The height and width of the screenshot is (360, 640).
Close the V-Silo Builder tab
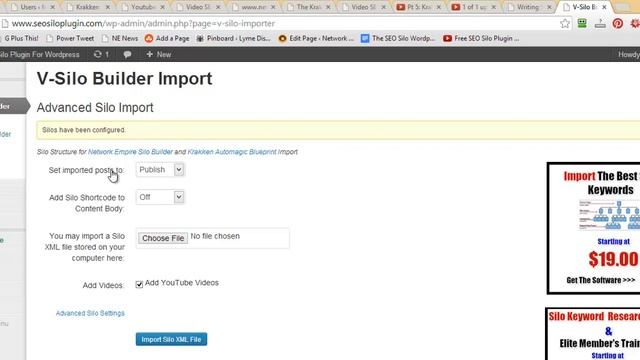pos(604,7)
